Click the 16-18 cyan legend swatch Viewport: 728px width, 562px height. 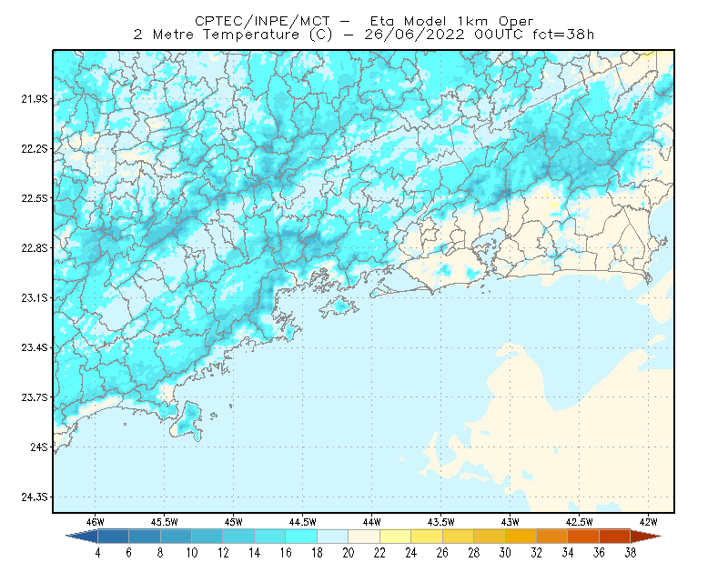coord(301,537)
